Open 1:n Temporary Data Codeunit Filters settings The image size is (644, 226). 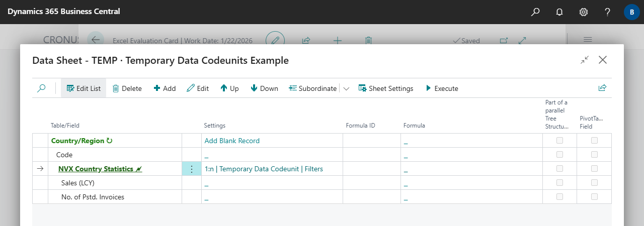tap(264, 169)
